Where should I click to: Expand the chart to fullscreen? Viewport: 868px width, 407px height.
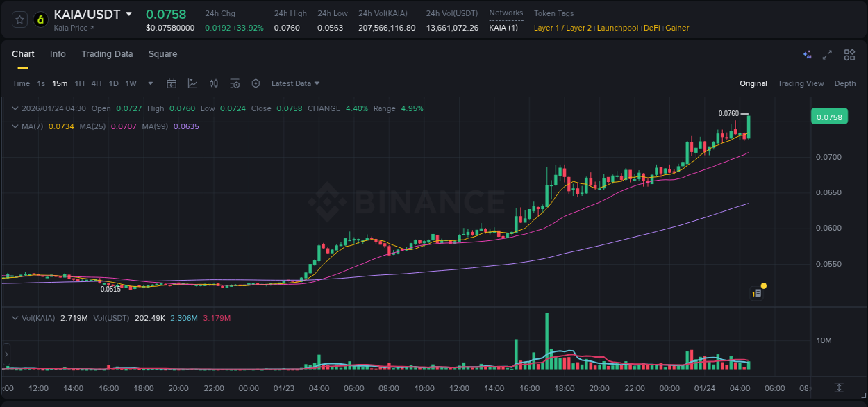828,54
